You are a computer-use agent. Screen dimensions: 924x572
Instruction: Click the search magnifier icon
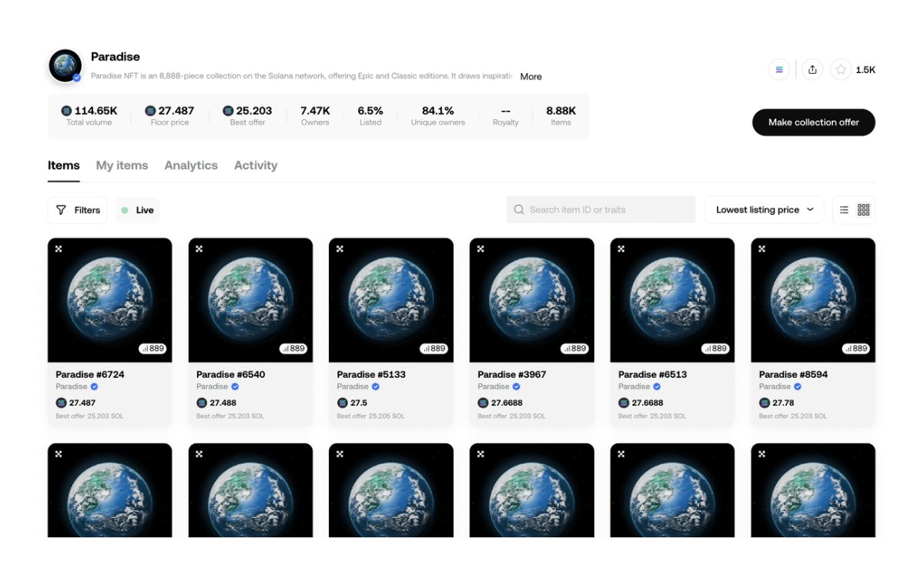coord(519,209)
